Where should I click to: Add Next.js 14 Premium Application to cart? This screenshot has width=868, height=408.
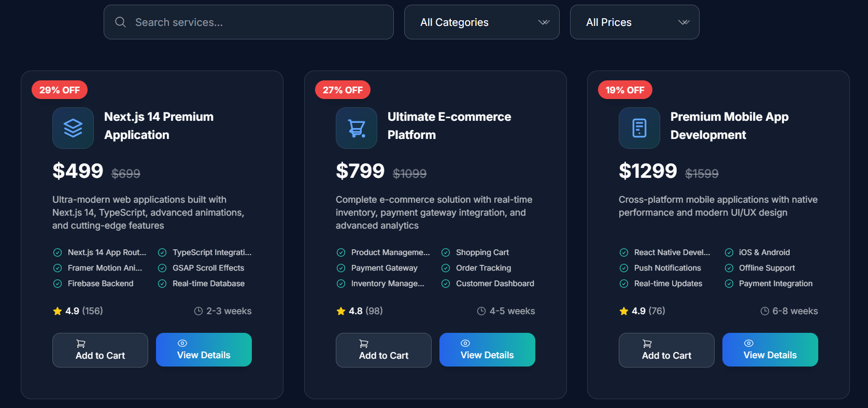pyautogui.click(x=100, y=350)
